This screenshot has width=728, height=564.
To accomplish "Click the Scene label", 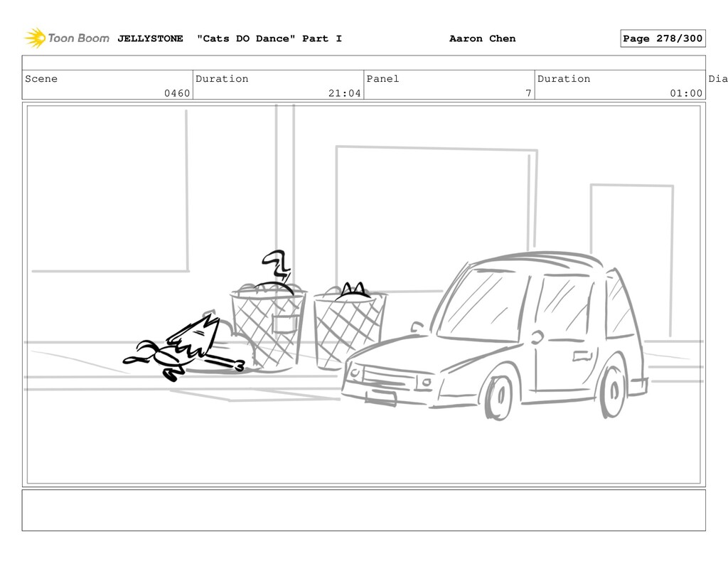I will (41, 78).
